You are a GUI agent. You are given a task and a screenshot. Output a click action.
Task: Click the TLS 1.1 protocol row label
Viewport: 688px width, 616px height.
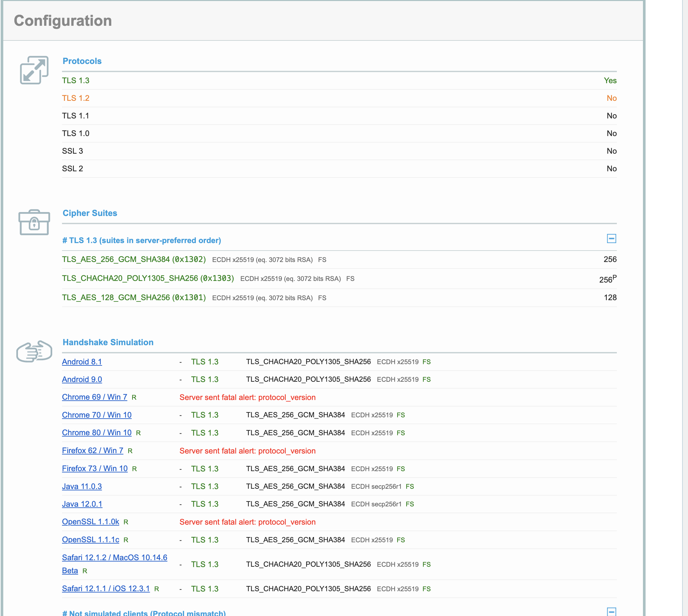tap(75, 116)
